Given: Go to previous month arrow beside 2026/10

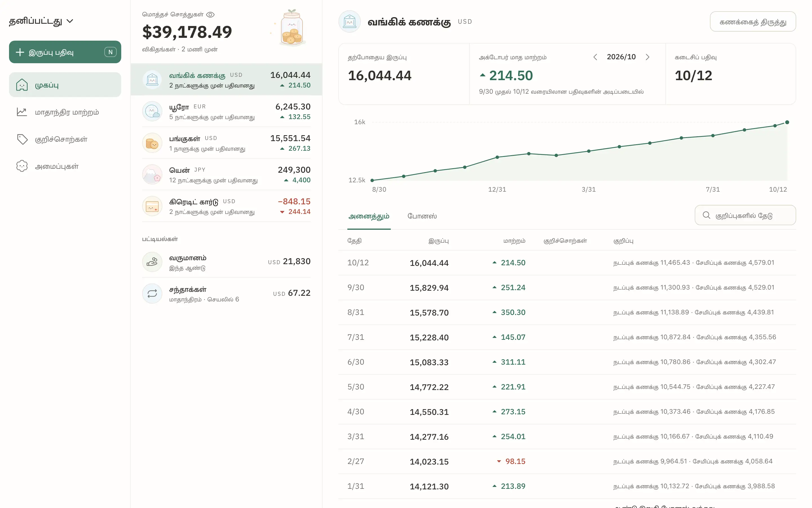Looking at the screenshot, I should point(595,57).
